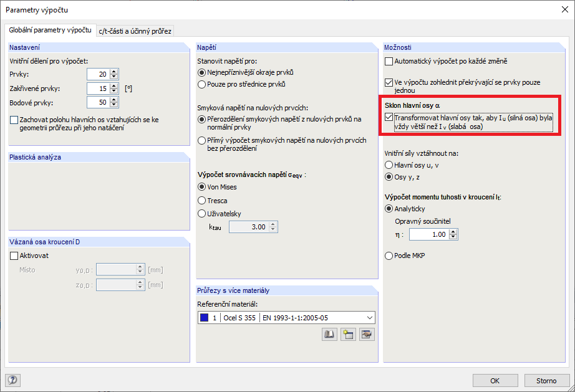Select Přímý výpočet smykových napětí option

coord(201,140)
